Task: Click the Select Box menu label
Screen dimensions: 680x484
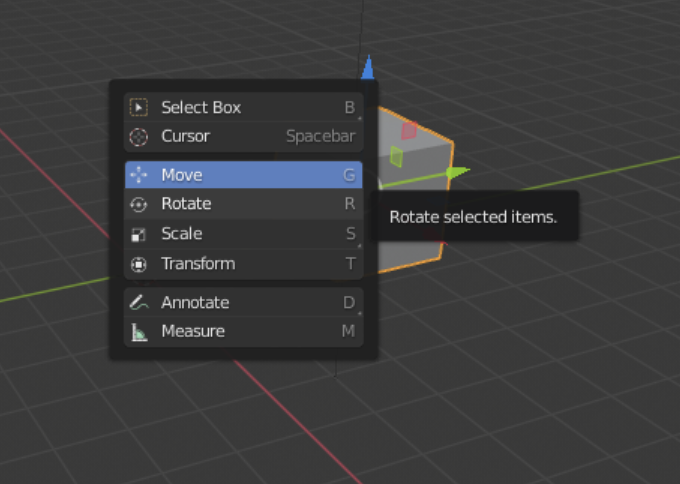Action: (x=201, y=108)
